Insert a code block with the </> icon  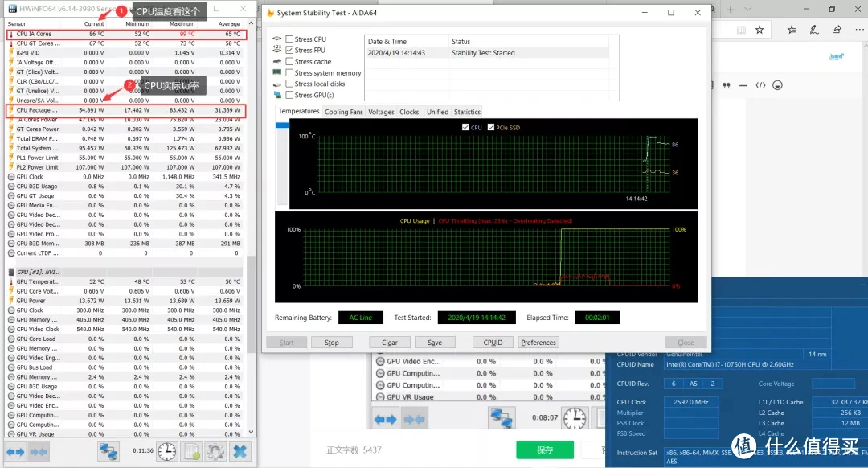click(760, 85)
